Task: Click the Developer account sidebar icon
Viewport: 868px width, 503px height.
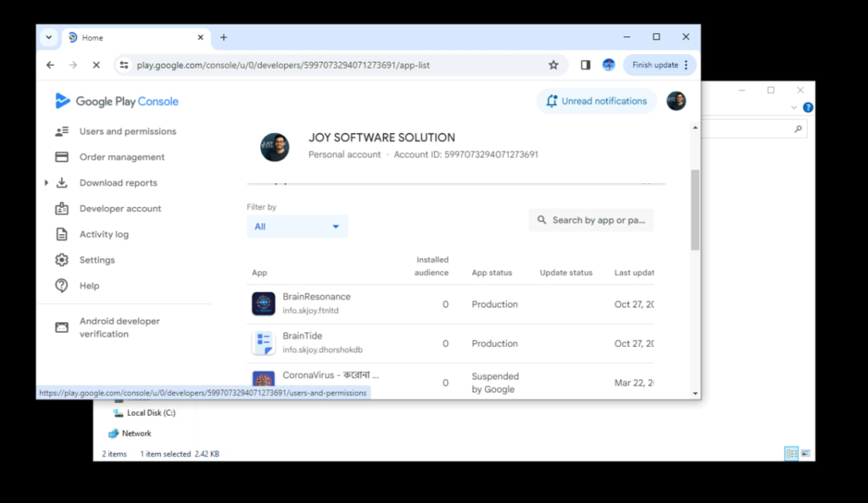Action: coord(62,209)
